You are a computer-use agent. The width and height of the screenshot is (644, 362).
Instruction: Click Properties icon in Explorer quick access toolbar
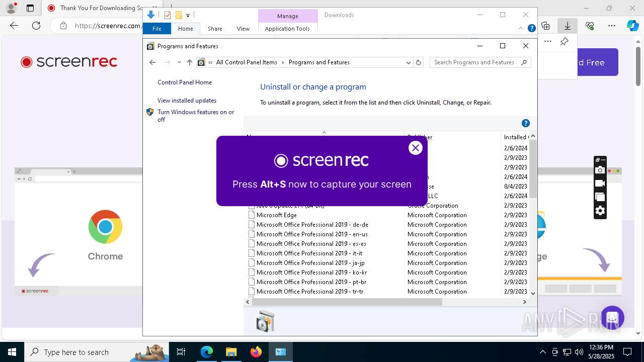(168, 15)
